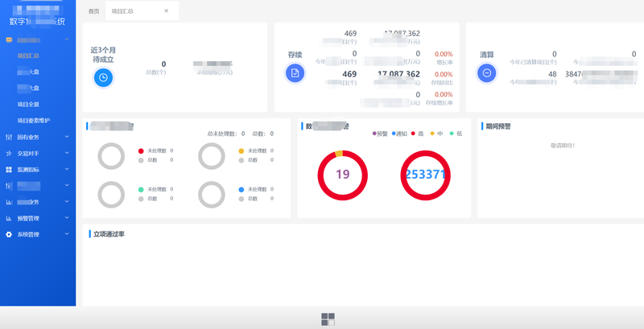
Task: Click the 总数(个) label in 近3个月待成立 card
Action: [156, 72]
